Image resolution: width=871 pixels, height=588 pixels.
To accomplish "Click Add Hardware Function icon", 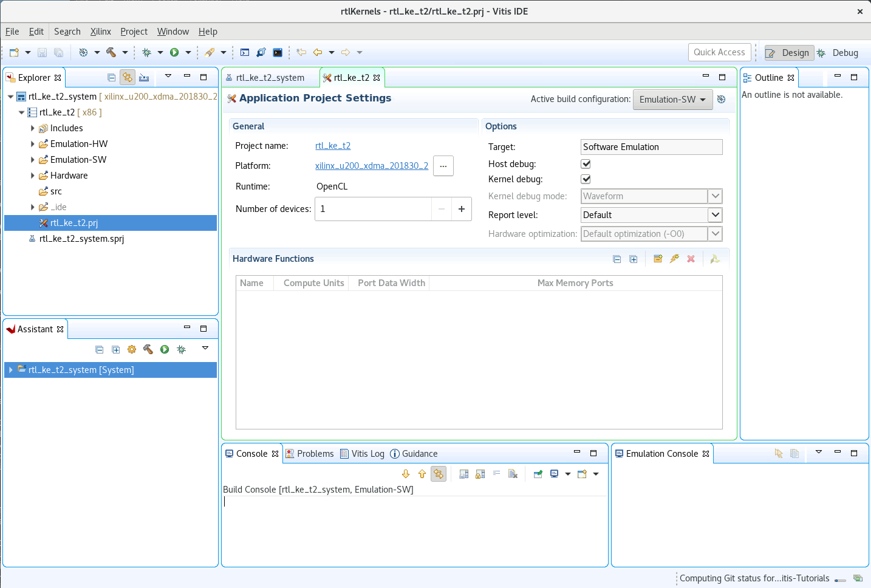I will pos(658,259).
